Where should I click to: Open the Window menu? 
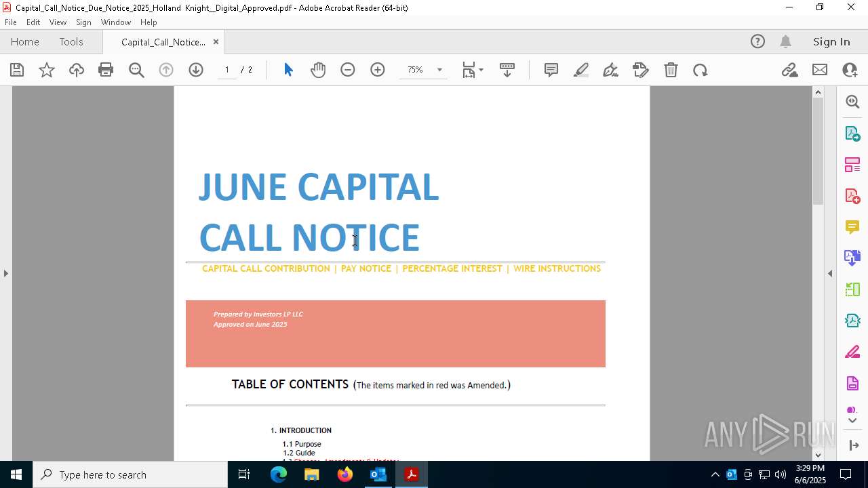116,22
